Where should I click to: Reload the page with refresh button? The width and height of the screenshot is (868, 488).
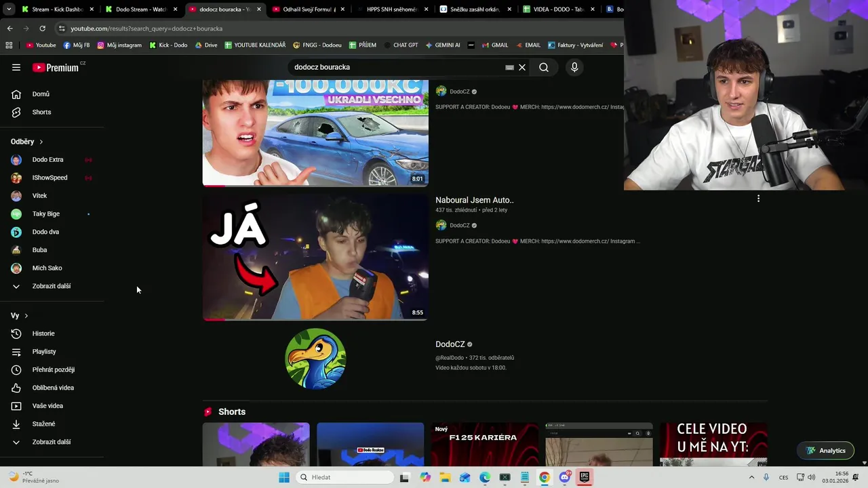(x=42, y=28)
